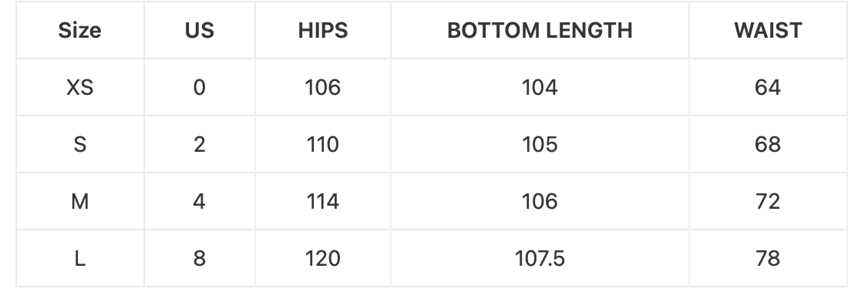Select the L size cell
Image resolution: width=868 pixels, height=302 pixels.
[79, 258]
